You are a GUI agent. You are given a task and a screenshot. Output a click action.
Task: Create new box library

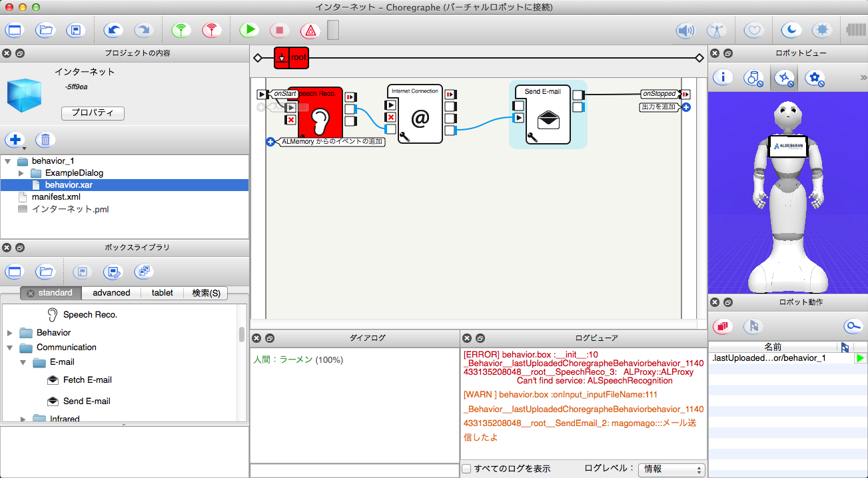pos(15,271)
